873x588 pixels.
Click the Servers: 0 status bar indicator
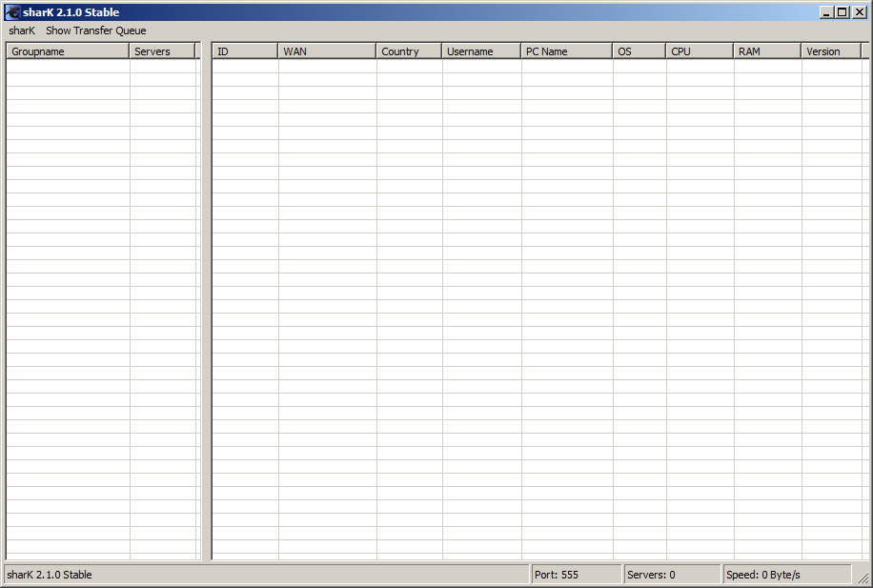(671, 575)
